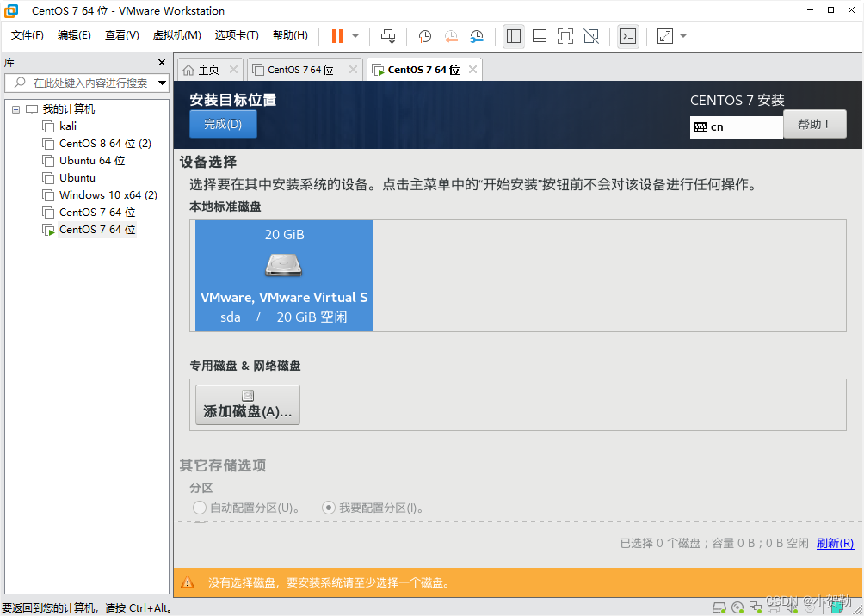Take a snapshot with the clock-plus icon
864x616 pixels.
[424, 36]
